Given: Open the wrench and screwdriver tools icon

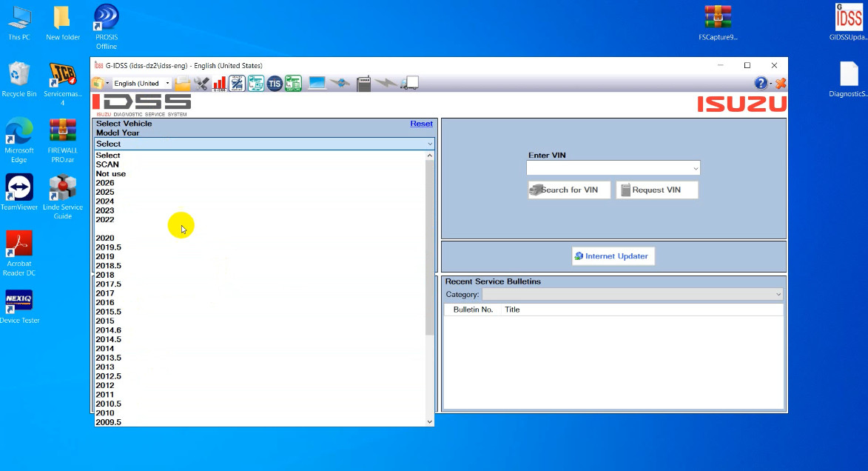Looking at the screenshot, I should 201,83.
